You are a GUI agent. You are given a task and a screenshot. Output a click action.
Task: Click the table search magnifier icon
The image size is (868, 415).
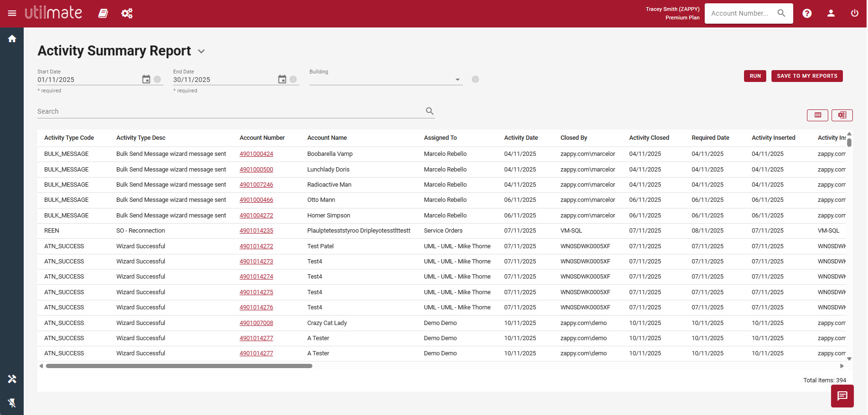(430, 111)
